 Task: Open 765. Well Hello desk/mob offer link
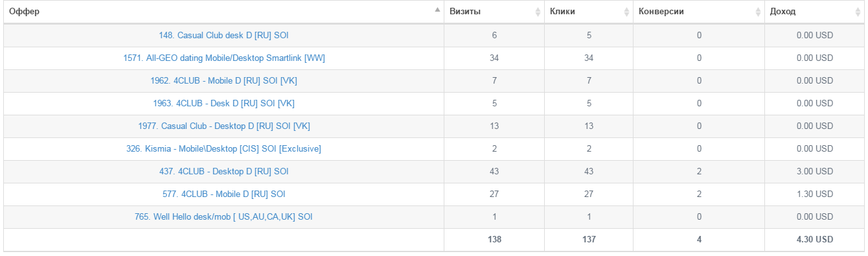pos(223,216)
